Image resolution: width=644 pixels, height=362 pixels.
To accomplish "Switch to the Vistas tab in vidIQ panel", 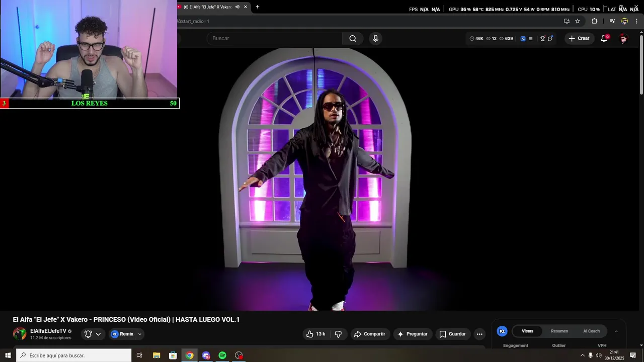I will [x=527, y=331].
